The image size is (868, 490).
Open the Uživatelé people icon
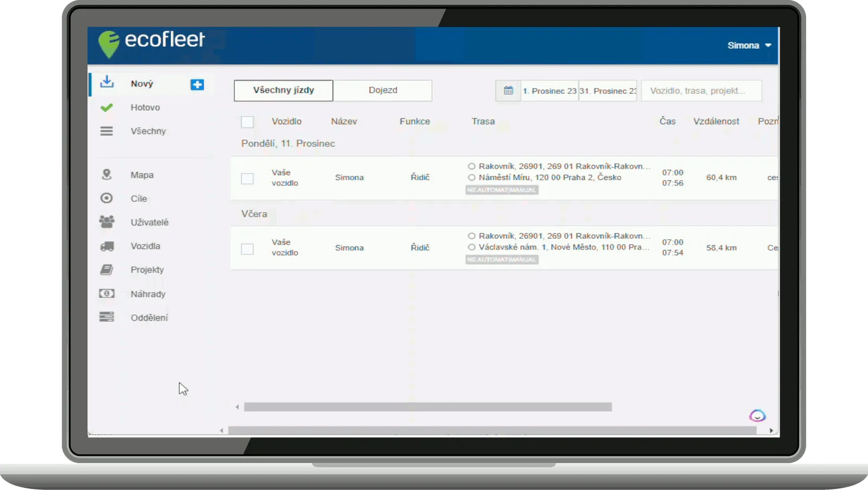(107, 222)
